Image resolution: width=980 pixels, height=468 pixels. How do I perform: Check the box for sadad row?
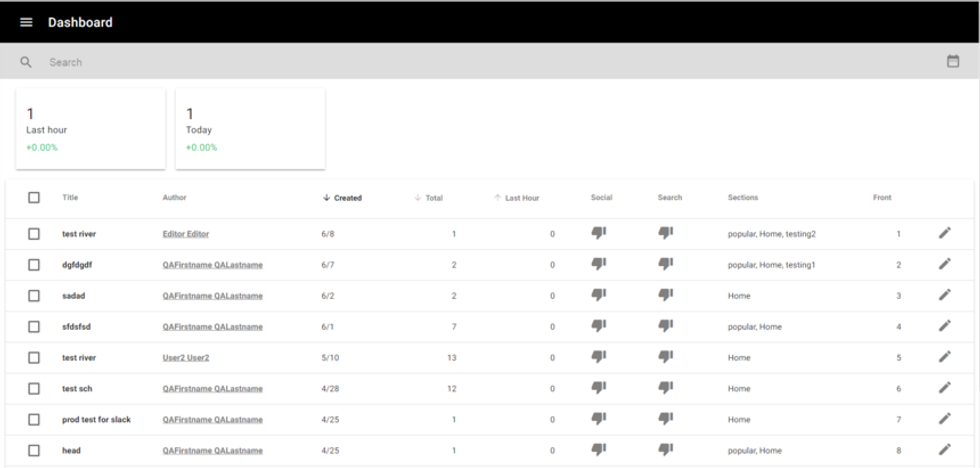coord(34,296)
